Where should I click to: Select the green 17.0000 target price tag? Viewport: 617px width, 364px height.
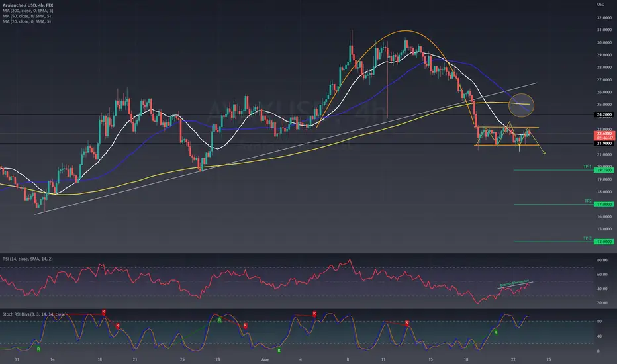pyautogui.click(x=604, y=205)
